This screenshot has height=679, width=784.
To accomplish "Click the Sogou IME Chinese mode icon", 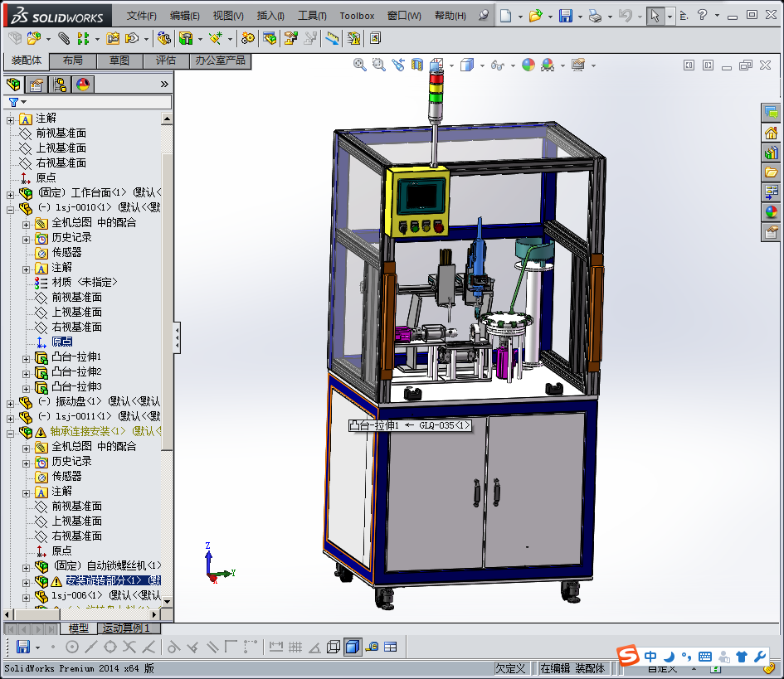I will pos(650,656).
